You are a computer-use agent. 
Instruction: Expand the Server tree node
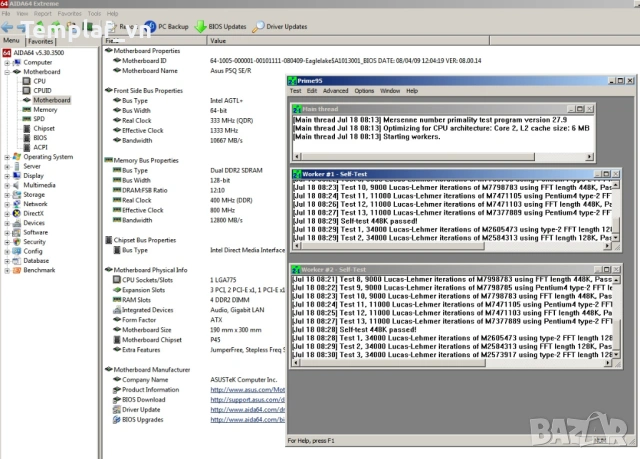click(7, 166)
